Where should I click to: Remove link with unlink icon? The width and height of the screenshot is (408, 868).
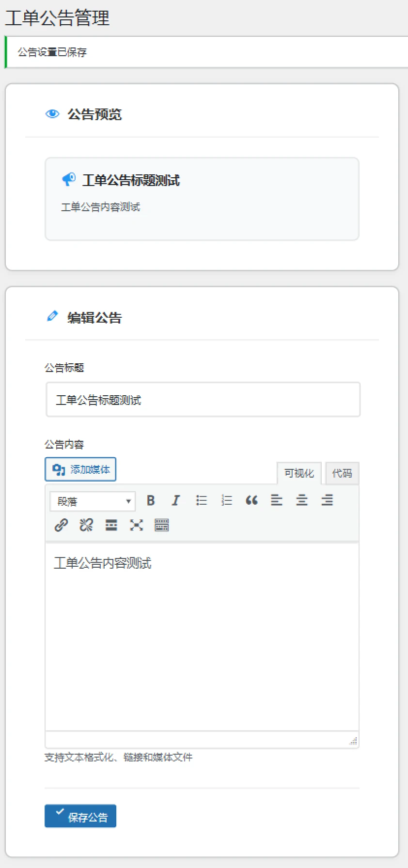pos(86,525)
